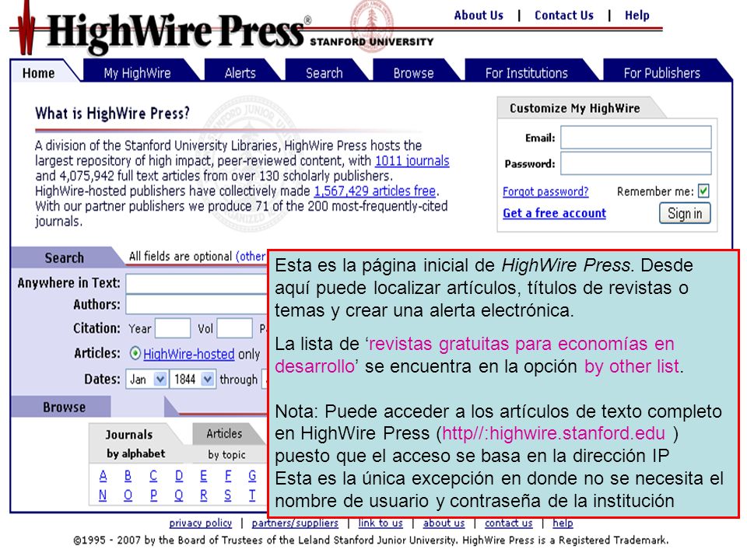747x560 pixels.
Task: Open Contact Us link in header
Action: pyautogui.click(x=564, y=16)
